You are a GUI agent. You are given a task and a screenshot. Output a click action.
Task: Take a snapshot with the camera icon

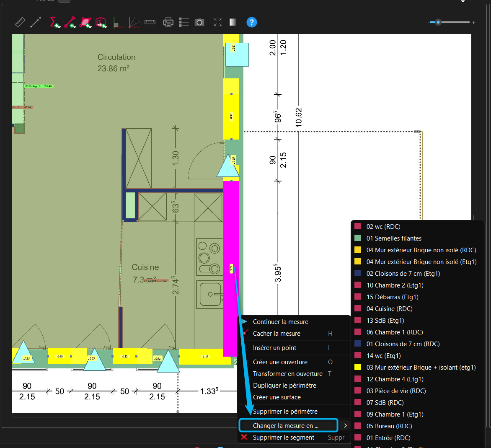coord(199,22)
